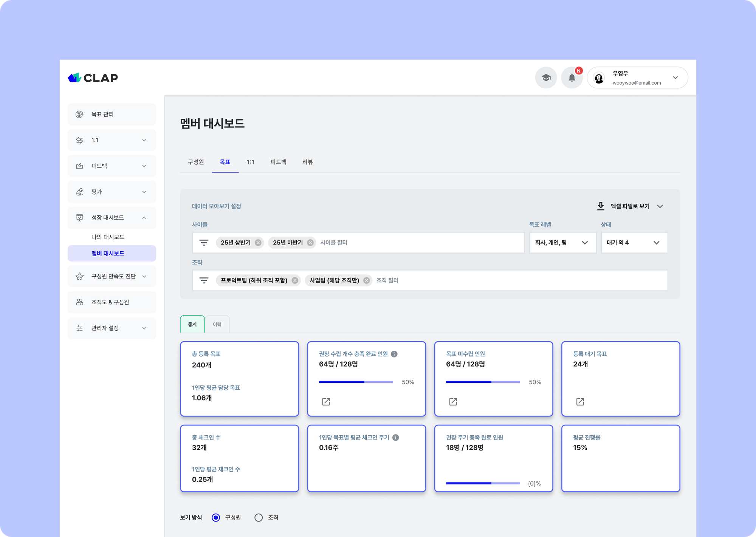
Task: Open external link icon in 목표 미수립 인원 card
Action: (453, 402)
